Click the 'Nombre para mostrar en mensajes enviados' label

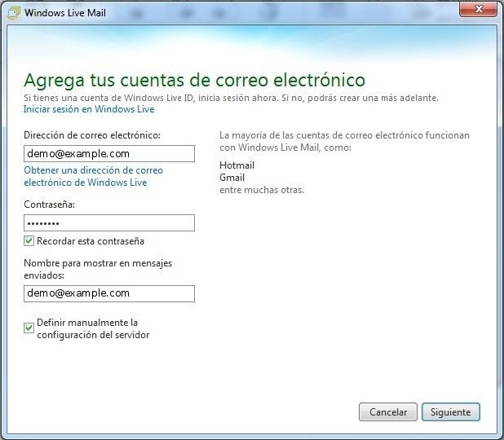click(x=97, y=269)
